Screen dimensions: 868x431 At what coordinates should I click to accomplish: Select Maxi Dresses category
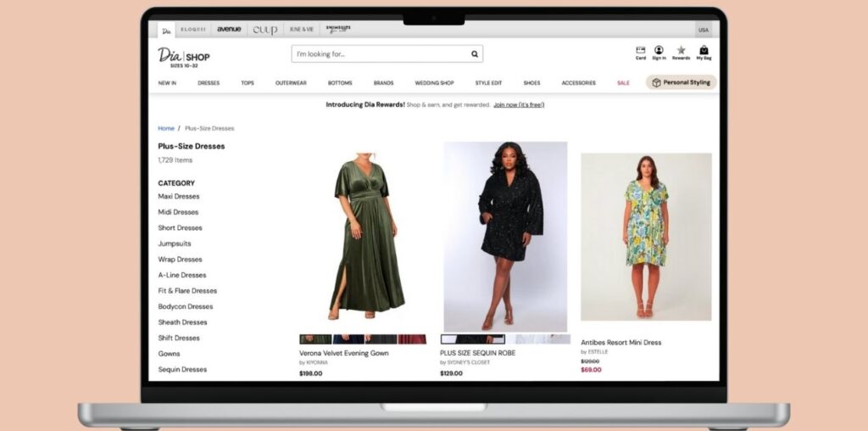point(178,197)
